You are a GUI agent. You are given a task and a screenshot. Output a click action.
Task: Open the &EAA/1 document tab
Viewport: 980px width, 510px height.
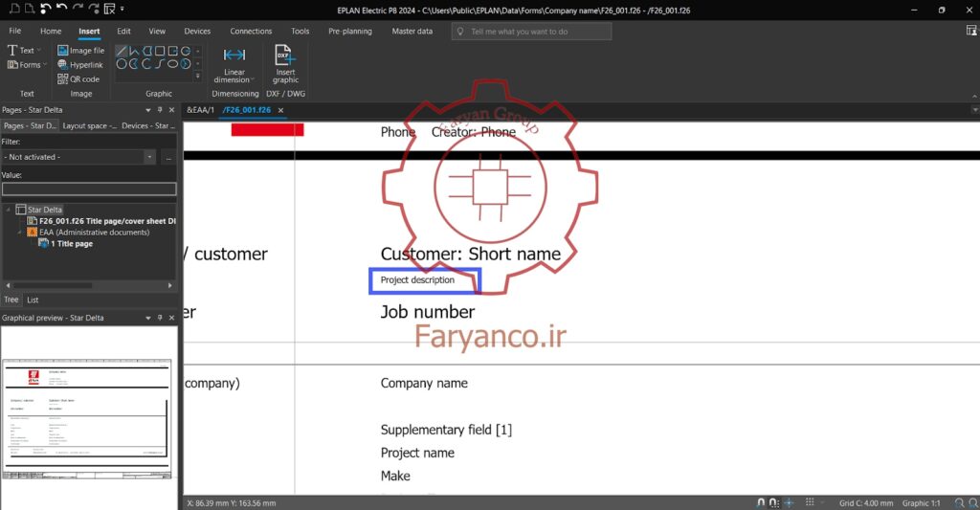tap(200, 110)
